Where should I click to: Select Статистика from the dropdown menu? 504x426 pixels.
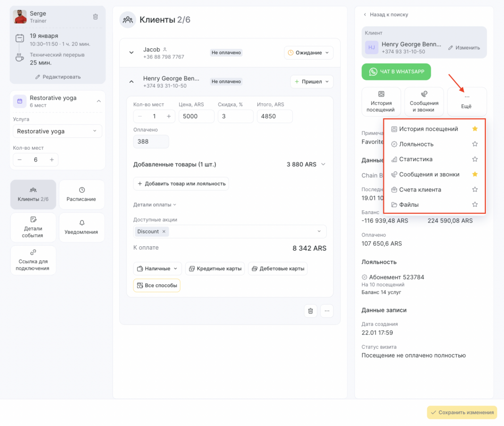point(416,160)
